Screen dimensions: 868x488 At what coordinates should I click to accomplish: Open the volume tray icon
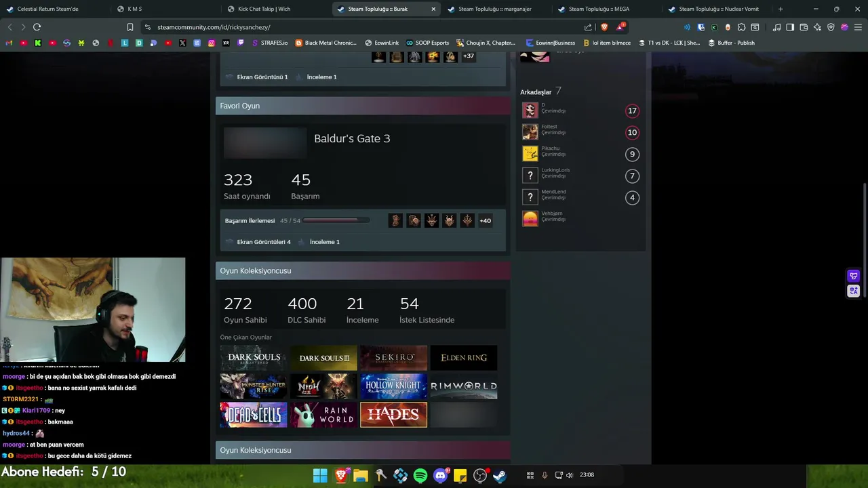click(x=570, y=475)
